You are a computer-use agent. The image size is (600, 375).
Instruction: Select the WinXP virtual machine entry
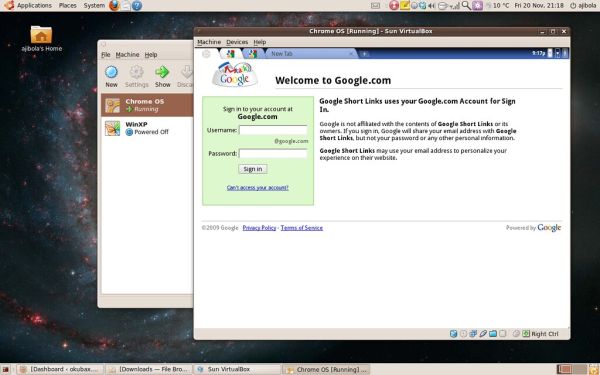click(147, 128)
